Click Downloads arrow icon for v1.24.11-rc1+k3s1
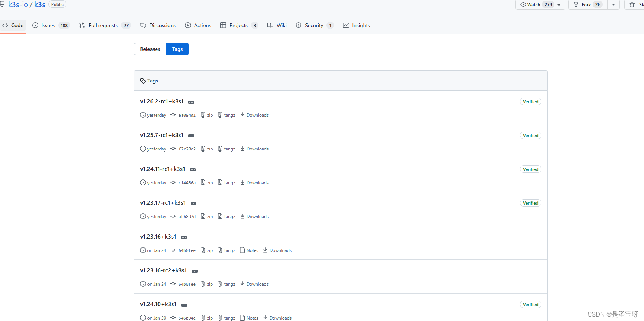The width and height of the screenshot is (644, 321). pyautogui.click(x=243, y=182)
